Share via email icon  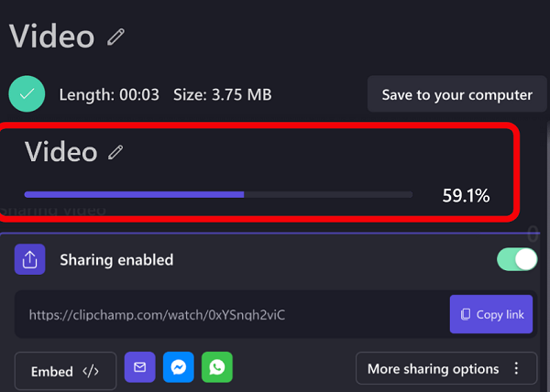[140, 367]
